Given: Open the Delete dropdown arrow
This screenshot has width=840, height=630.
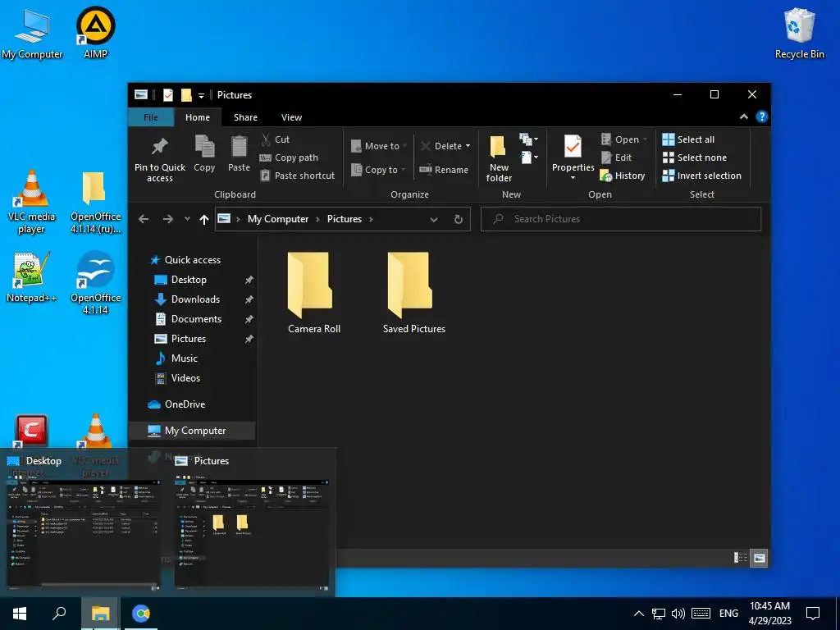Looking at the screenshot, I should (468, 146).
